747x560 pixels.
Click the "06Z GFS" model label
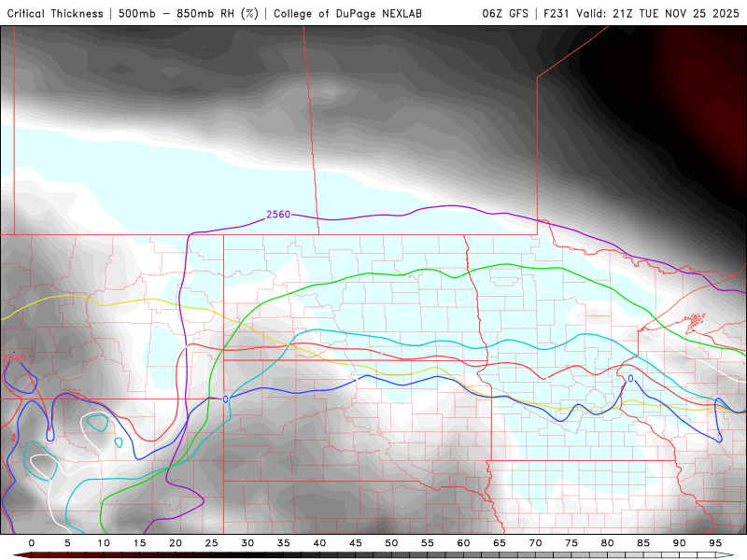[505, 13]
